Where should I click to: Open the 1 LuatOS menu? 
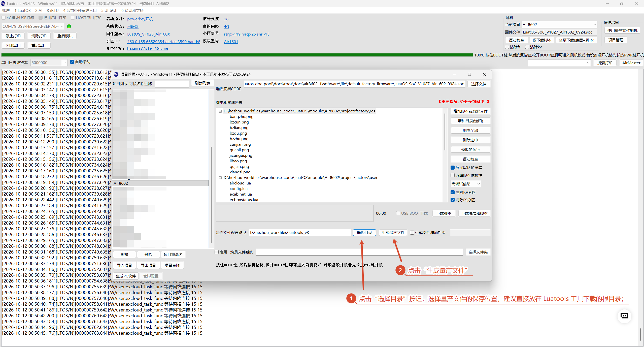point(22,10)
